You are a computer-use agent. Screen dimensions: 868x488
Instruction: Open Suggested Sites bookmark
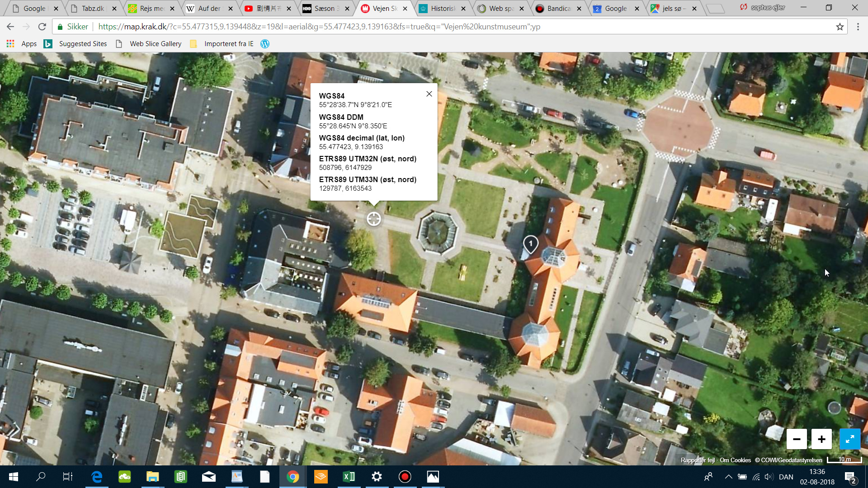[x=75, y=44]
